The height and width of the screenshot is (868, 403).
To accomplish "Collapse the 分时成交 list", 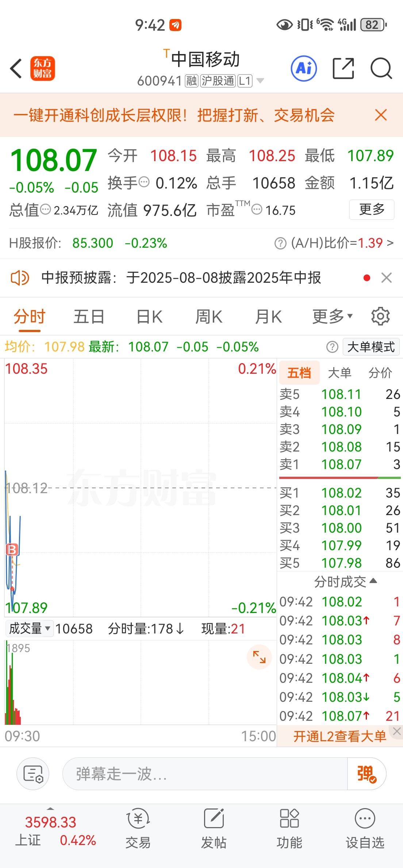I will click(345, 582).
